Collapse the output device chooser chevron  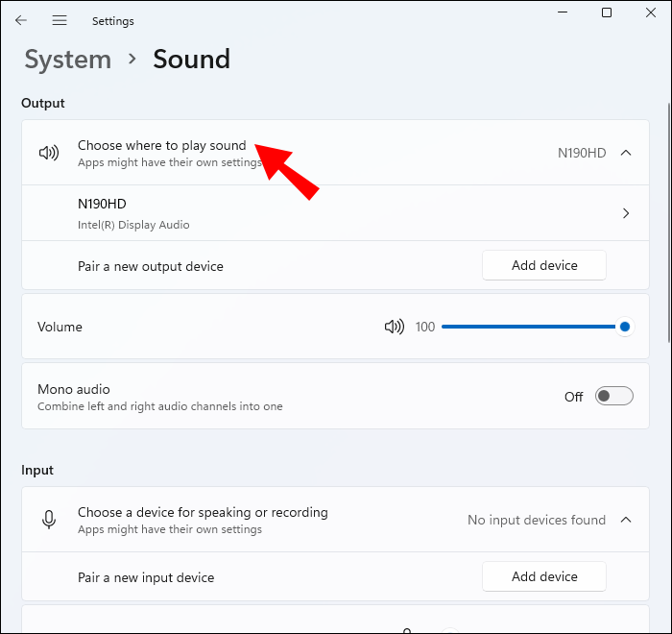click(x=626, y=153)
